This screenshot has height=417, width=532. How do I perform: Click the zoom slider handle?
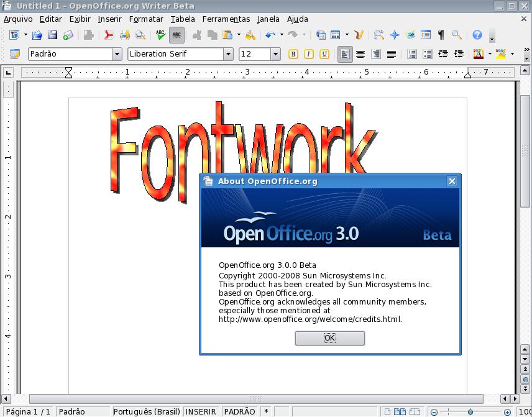coord(470,412)
